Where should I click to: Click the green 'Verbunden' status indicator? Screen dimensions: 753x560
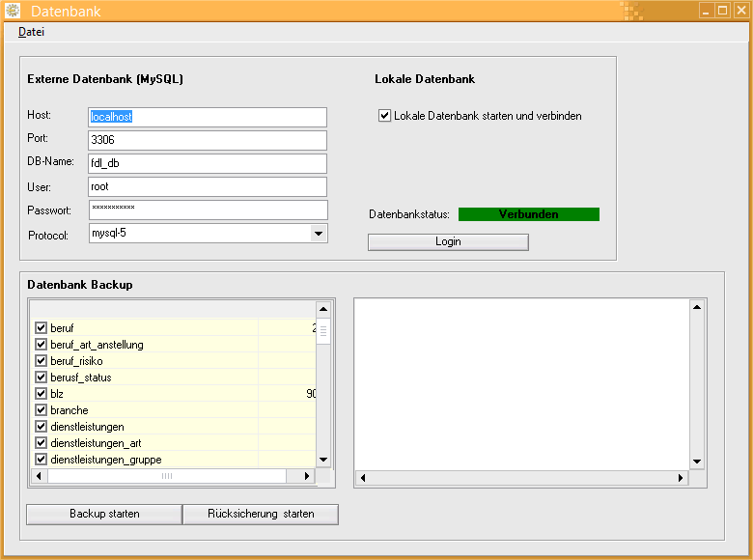point(528,214)
